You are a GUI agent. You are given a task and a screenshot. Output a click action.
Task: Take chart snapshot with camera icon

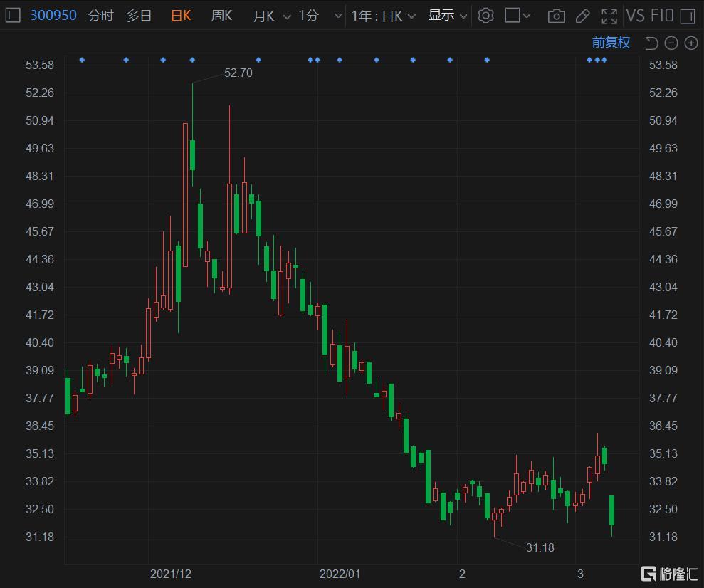tap(556, 16)
